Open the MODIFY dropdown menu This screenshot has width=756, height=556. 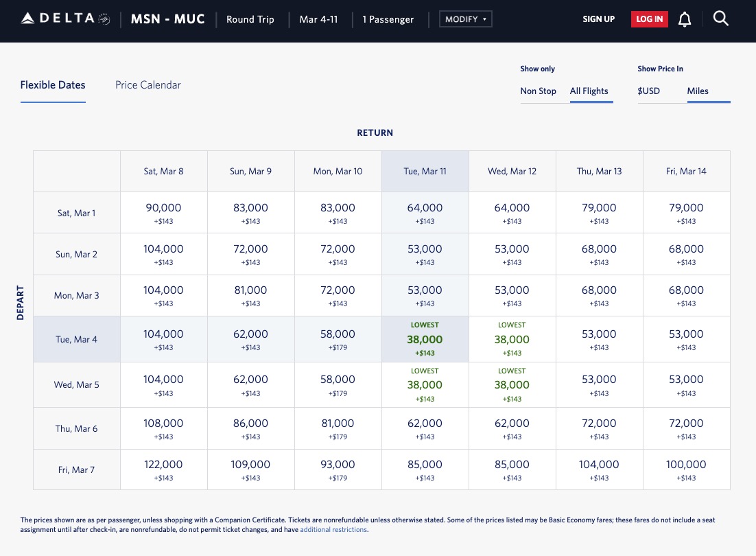pos(465,19)
